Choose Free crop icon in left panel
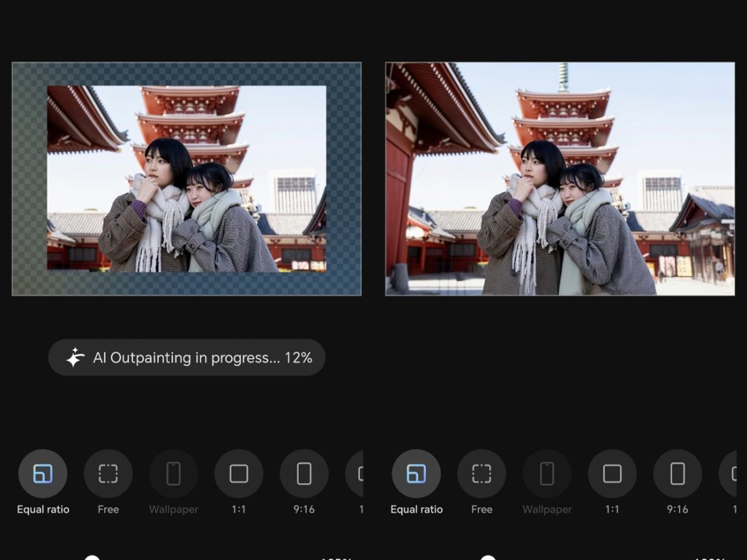 pyautogui.click(x=108, y=474)
